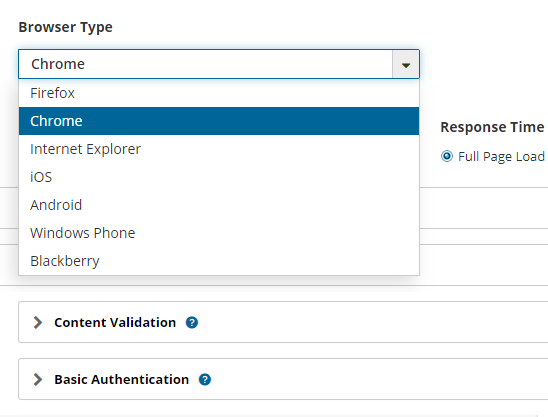Click the Browser Type heading label
548x417 pixels.
point(66,27)
